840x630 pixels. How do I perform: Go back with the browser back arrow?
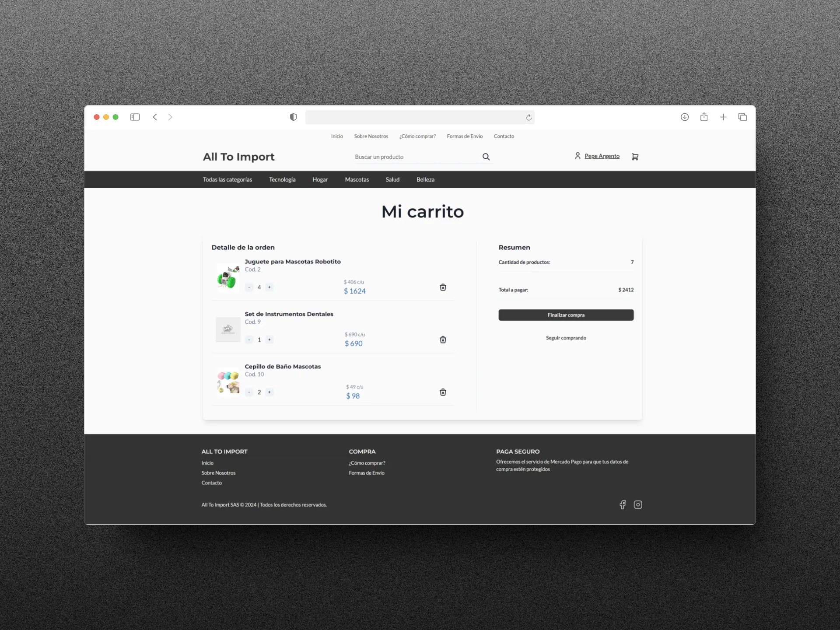(x=155, y=117)
